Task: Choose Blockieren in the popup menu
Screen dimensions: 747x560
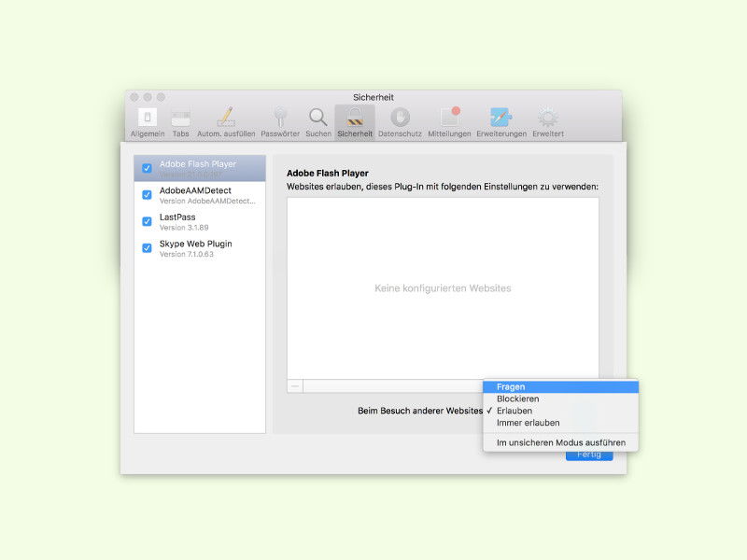Action: tap(561, 399)
